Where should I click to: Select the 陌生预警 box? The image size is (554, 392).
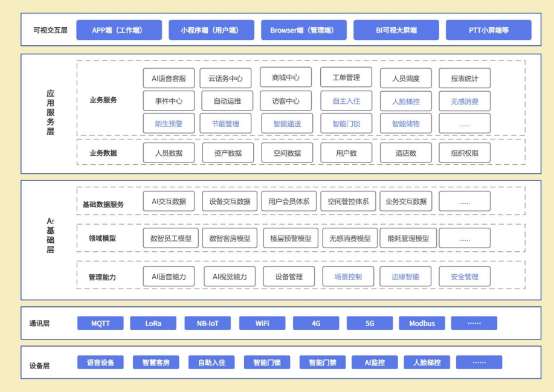pos(169,124)
